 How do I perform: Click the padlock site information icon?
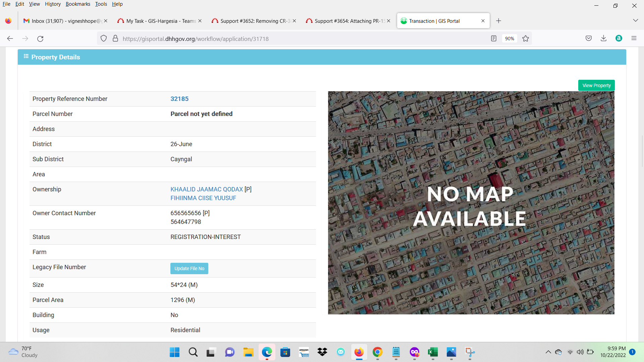115,39
